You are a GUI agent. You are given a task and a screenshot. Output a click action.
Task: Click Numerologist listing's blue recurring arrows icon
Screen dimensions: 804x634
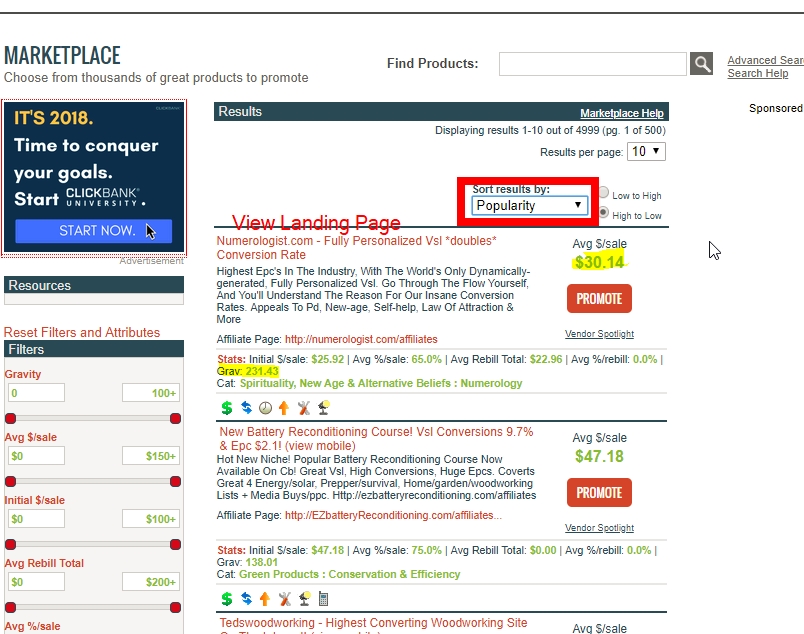pos(245,407)
